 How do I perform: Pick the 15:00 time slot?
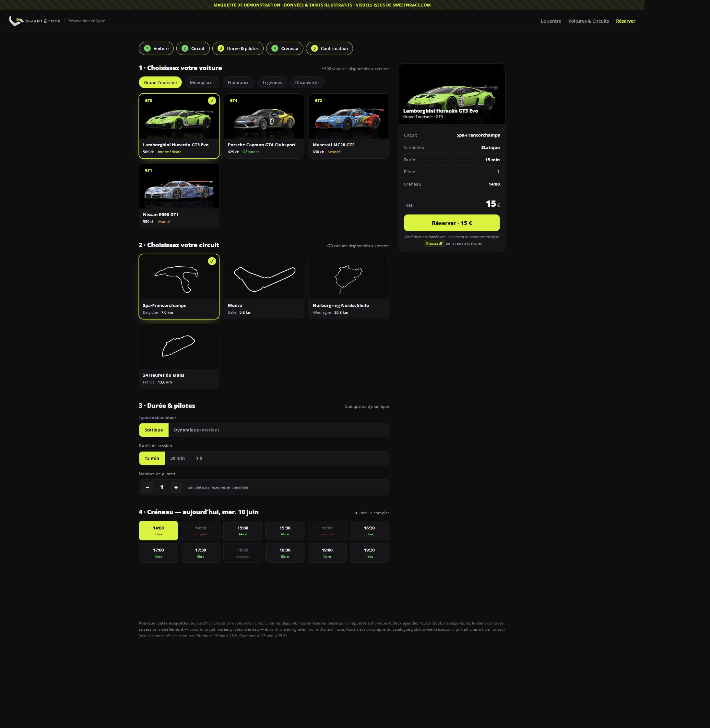pyautogui.click(x=243, y=531)
